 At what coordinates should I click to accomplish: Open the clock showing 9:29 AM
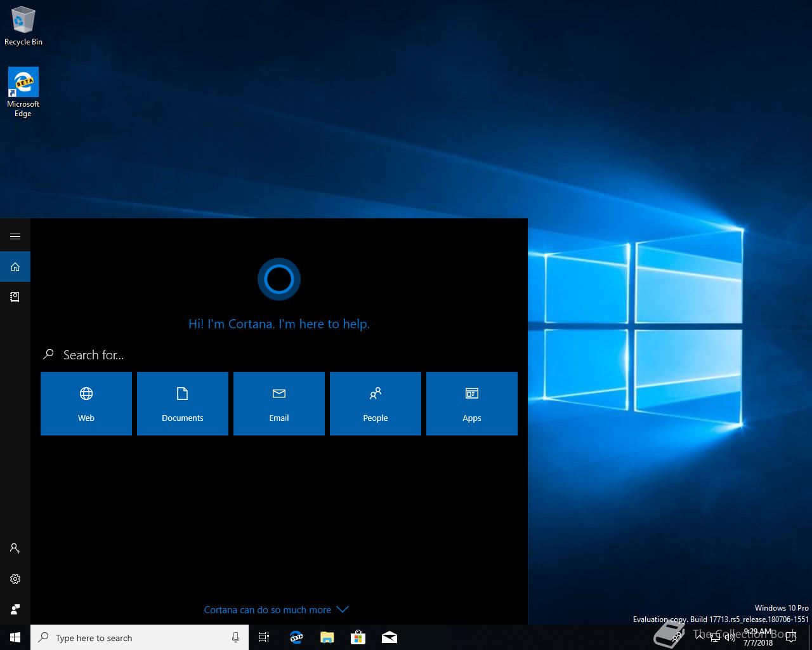(758, 637)
